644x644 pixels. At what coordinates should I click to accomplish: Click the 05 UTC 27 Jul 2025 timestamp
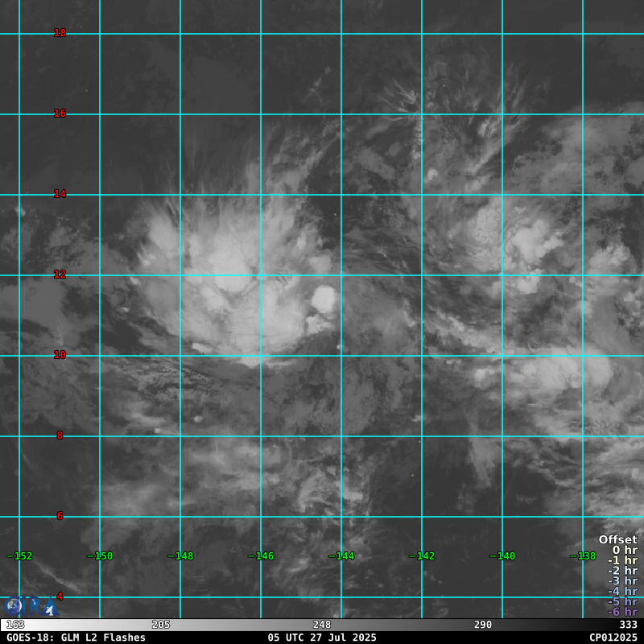[322, 638]
